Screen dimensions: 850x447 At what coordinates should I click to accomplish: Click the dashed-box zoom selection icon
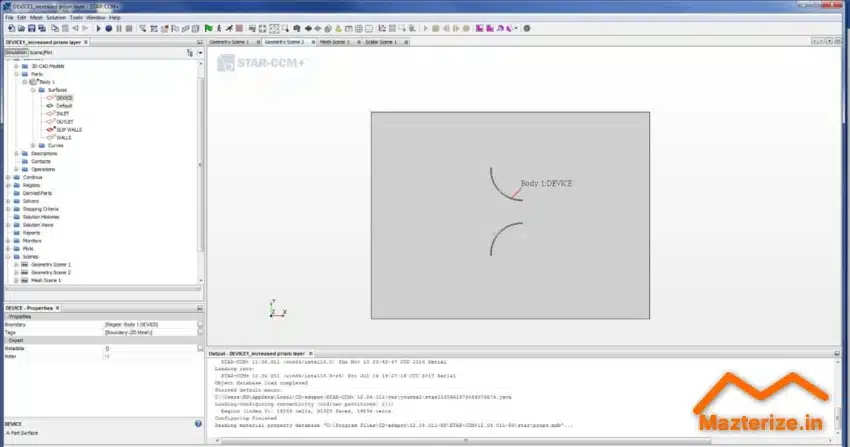[x=274, y=28]
